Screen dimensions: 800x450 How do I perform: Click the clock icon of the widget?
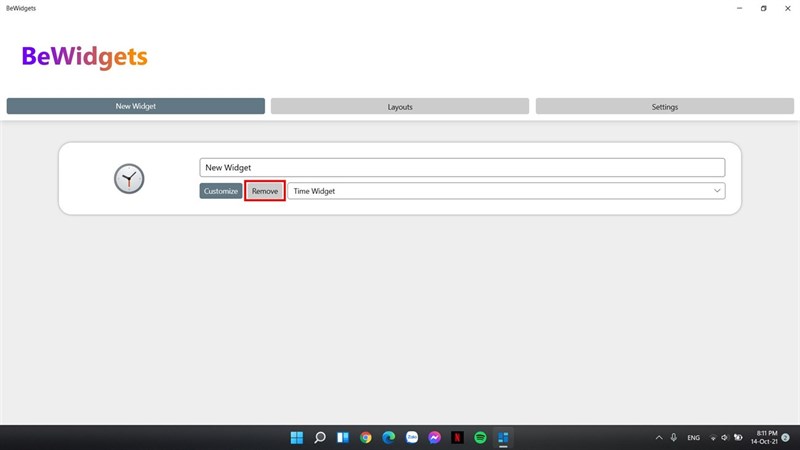click(129, 179)
